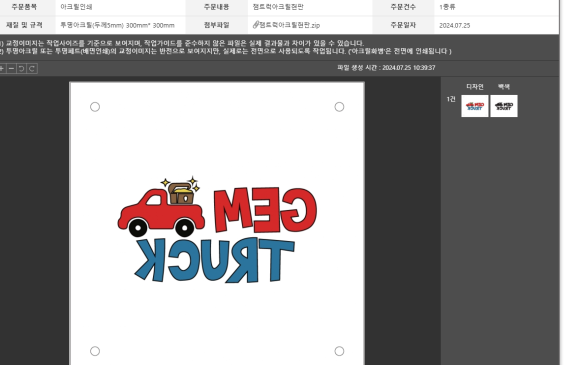Click the 파일 생성 시간 timestamp text
The width and height of the screenshot is (580, 365).
point(386,68)
